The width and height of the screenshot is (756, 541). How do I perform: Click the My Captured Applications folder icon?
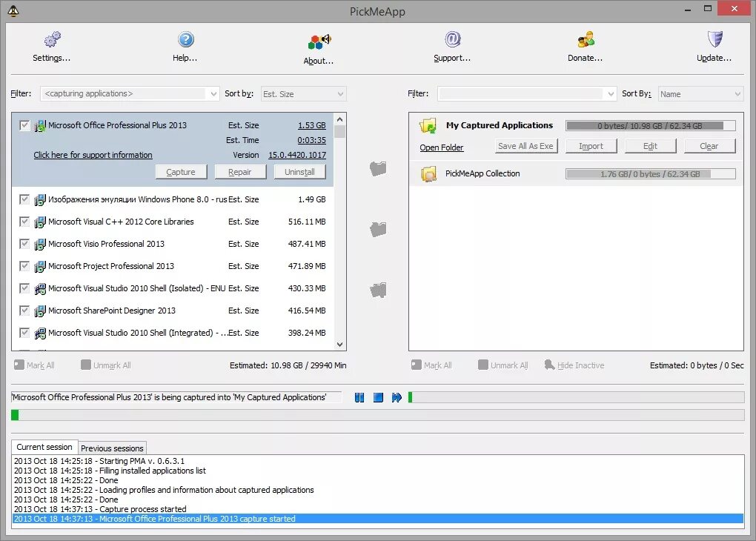click(428, 126)
